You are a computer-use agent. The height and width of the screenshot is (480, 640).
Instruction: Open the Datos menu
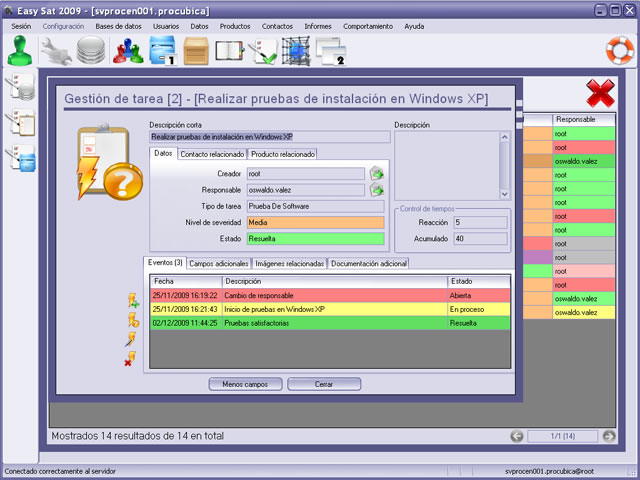click(x=199, y=27)
